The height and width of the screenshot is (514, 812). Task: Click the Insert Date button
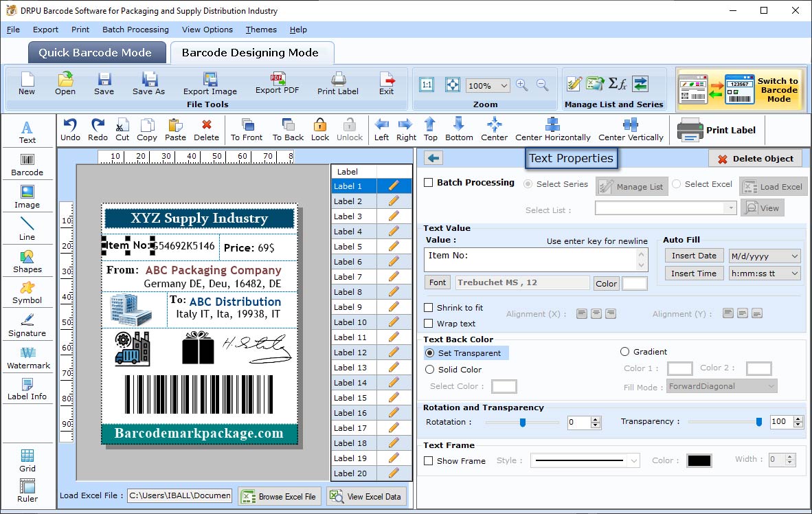point(694,256)
